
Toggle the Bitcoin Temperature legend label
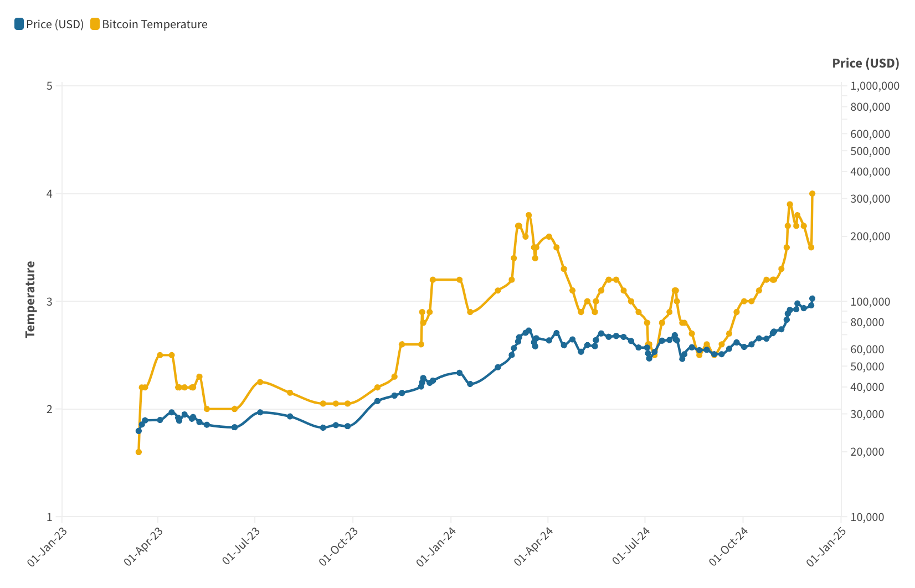pyautogui.click(x=155, y=24)
